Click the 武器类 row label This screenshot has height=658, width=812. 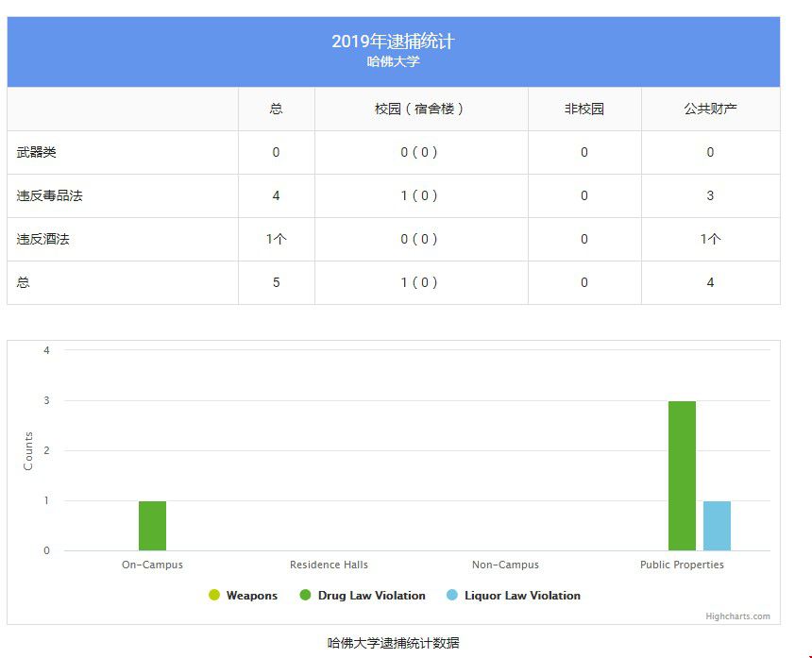[36, 152]
